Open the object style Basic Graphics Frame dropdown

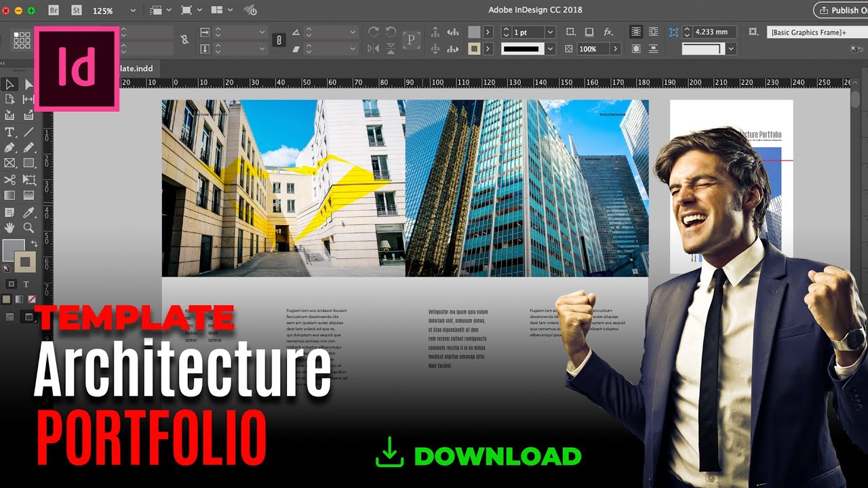[818, 32]
